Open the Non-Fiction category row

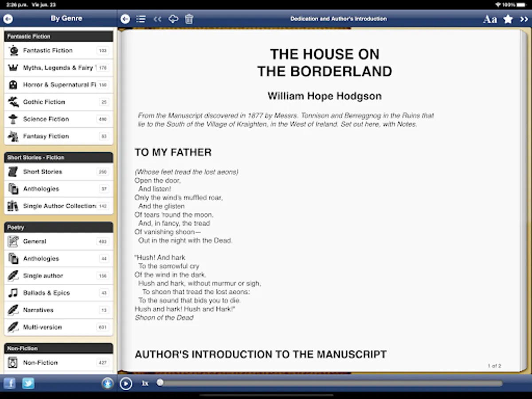tap(59, 363)
